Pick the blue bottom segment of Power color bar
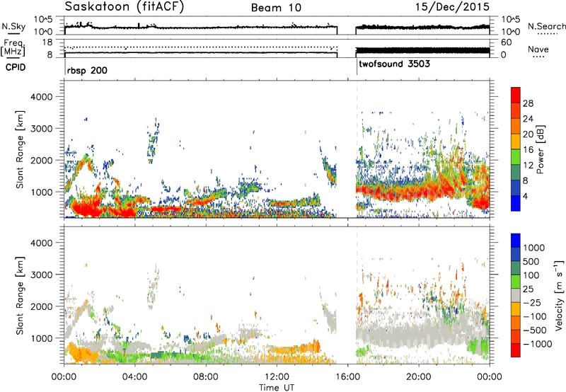This screenshot has width=566, height=392. pos(516,203)
